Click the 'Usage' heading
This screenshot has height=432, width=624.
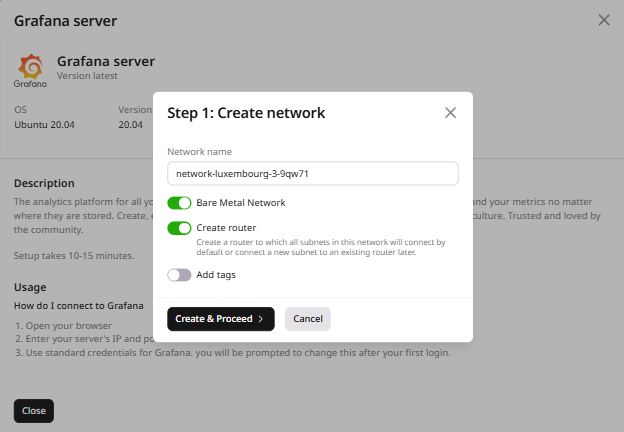30,287
